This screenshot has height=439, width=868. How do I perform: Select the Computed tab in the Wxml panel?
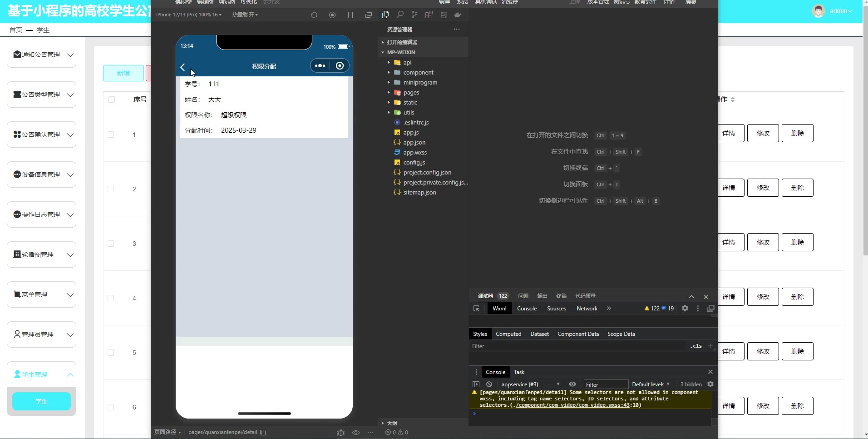coord(508,334)
